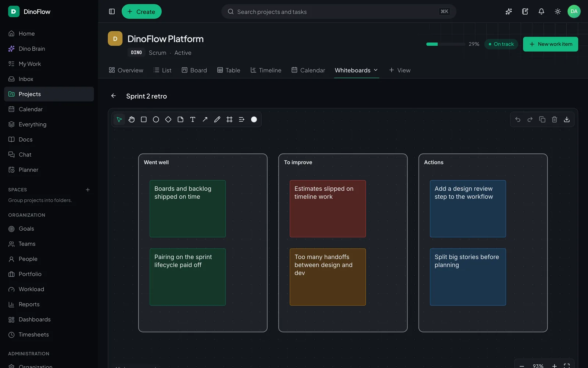Choose the frame tool
The height and width of the screenshot is (368, 588).
[229, 119]
